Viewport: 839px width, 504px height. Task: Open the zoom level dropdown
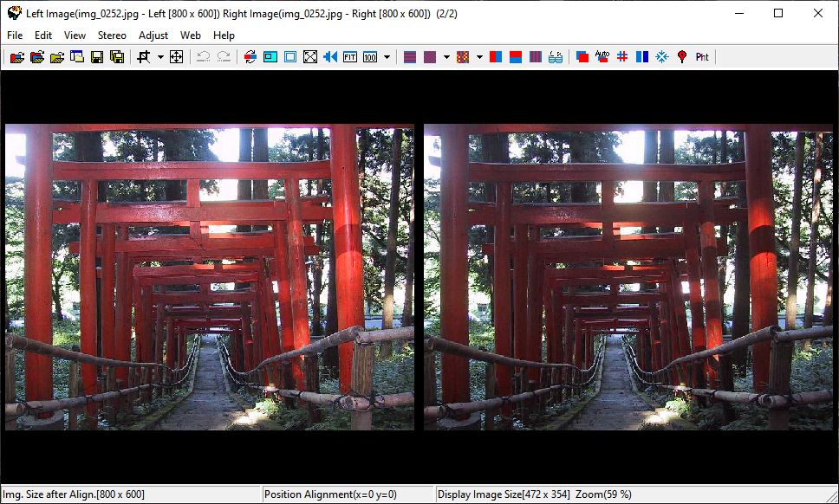click(x=388, y=57)
